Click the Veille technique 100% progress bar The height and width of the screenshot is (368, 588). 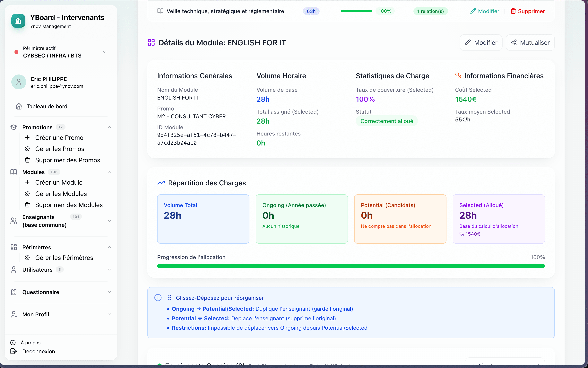pos(357,11)
